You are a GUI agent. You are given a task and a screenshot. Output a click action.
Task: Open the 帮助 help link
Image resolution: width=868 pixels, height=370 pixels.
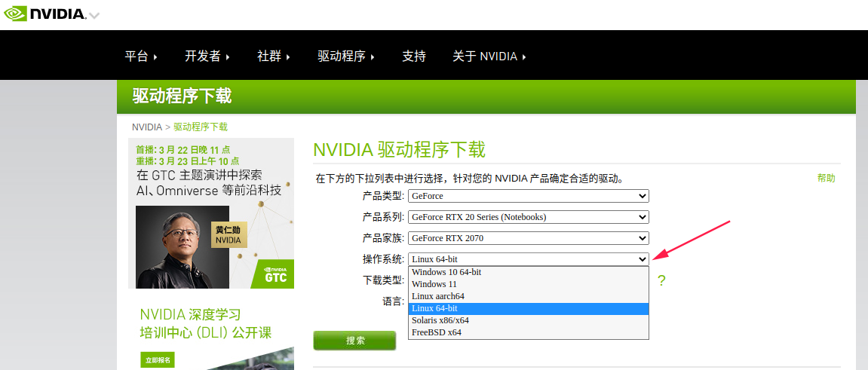coord(826,178)
